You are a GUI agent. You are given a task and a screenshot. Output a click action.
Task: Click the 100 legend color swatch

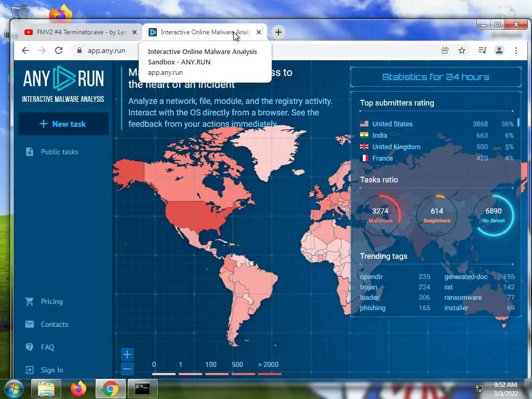[x=217, y=374]
